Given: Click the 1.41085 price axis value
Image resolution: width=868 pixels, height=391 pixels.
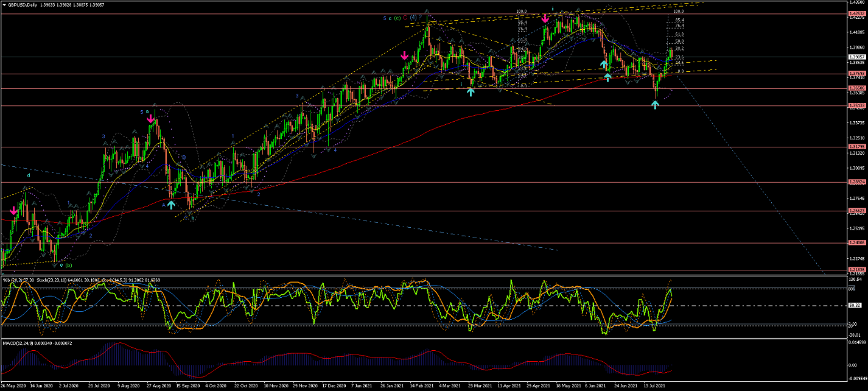Looking at the screenshot, I should 857,32.
